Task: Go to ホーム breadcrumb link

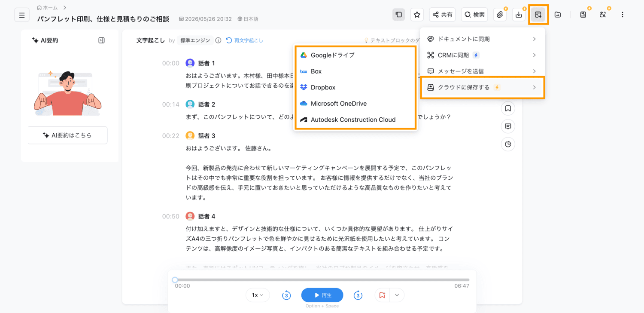Action: [47, 8]
